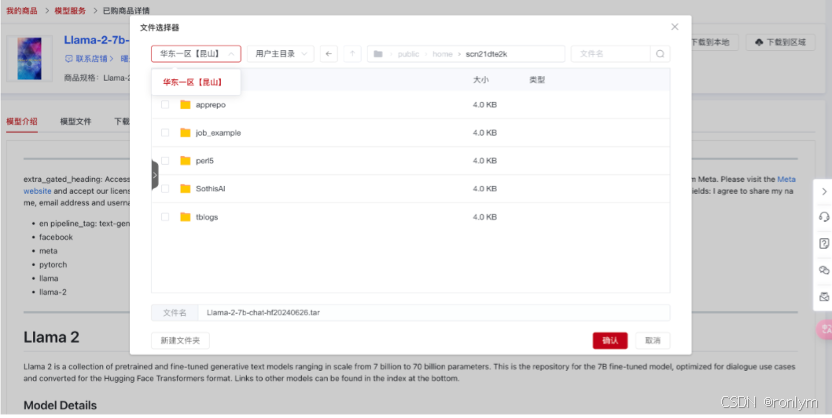Click the 下载到区域 button
This screenshot has width=832, height=418.
click(x=780, y=42)
